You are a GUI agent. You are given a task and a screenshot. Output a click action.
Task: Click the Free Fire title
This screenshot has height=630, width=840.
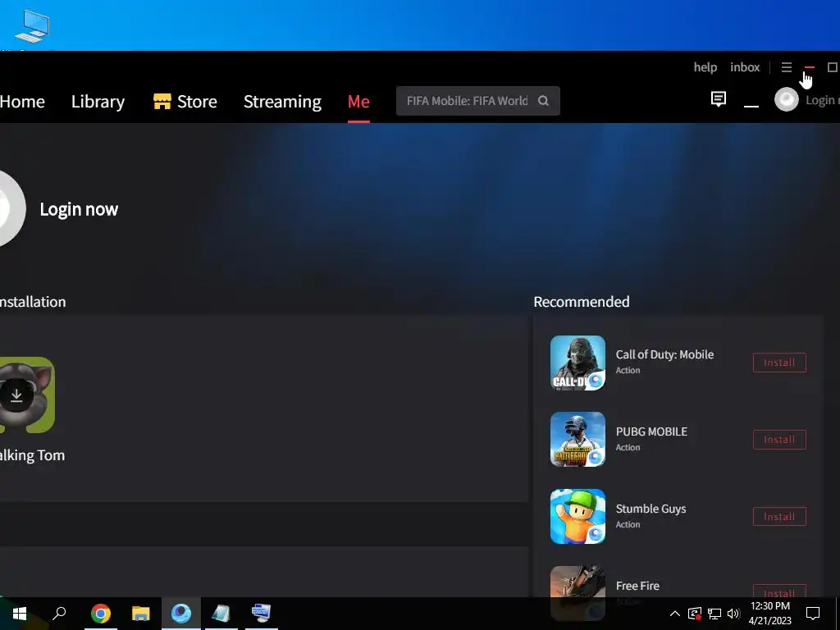[637, 586]
